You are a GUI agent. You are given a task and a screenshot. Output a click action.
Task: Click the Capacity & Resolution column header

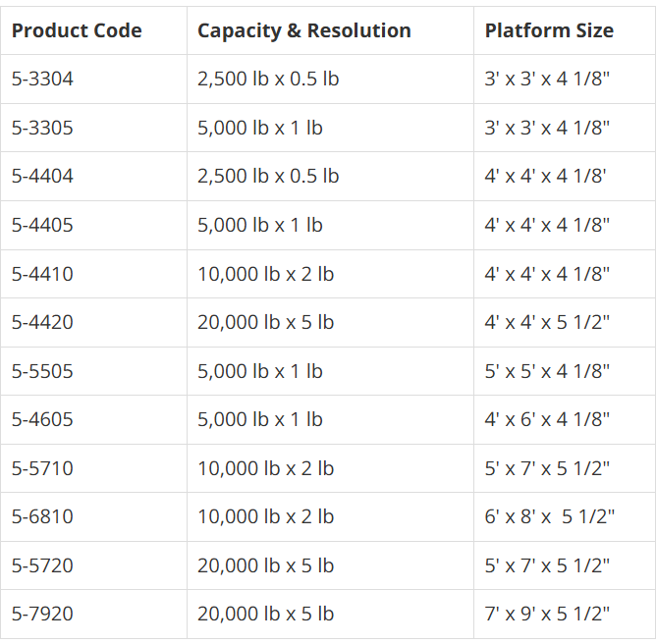(304, 30)
